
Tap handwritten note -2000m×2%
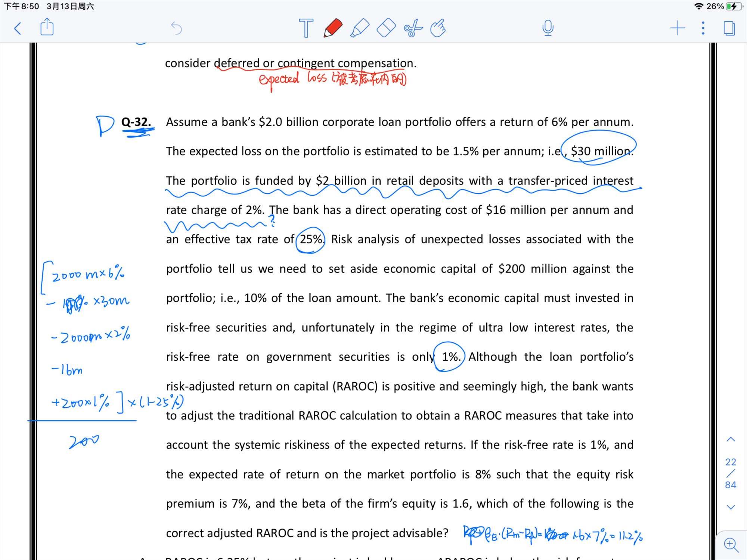click(91, 335)
